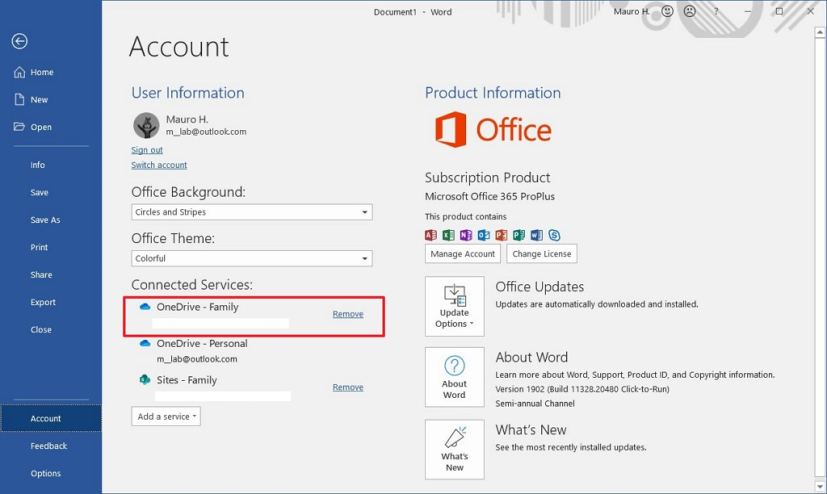This screenshot has height=494, width=827.
Task: Go back using the circled arrow icon
Action: point(20,41)
